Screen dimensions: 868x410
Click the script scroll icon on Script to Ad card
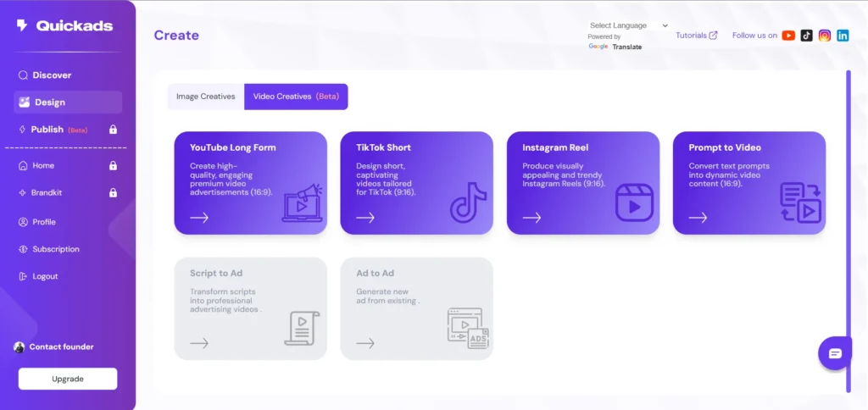point(302,329)
